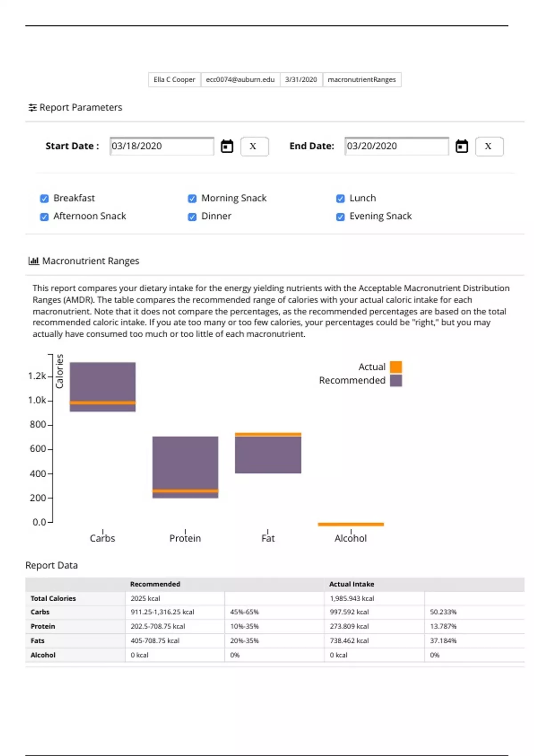The height and width of the screenshot is (756, 534).
Task: Click the Start Date input field
Action: tap(162, 146)
